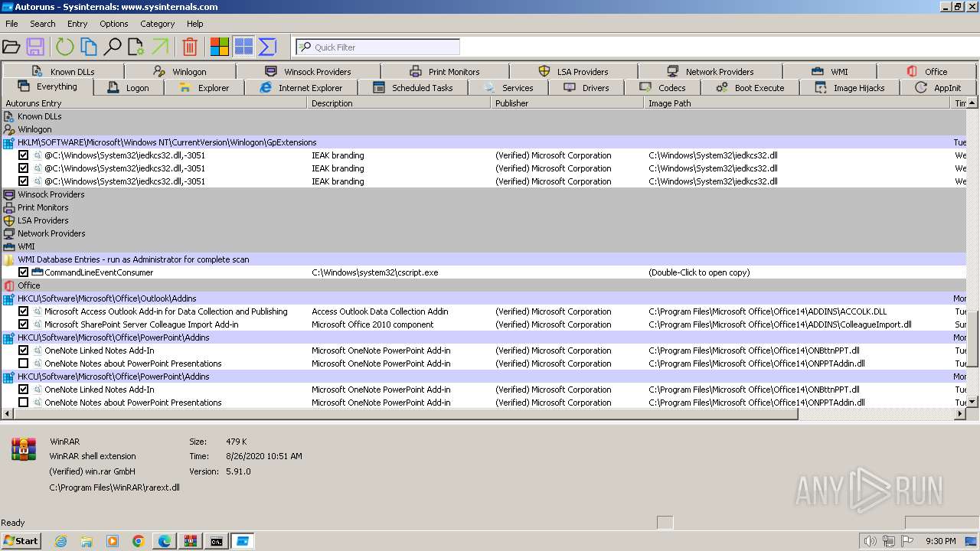Switch to the Image Hijacks tab

pyautogui.click(x=850, y=88)
